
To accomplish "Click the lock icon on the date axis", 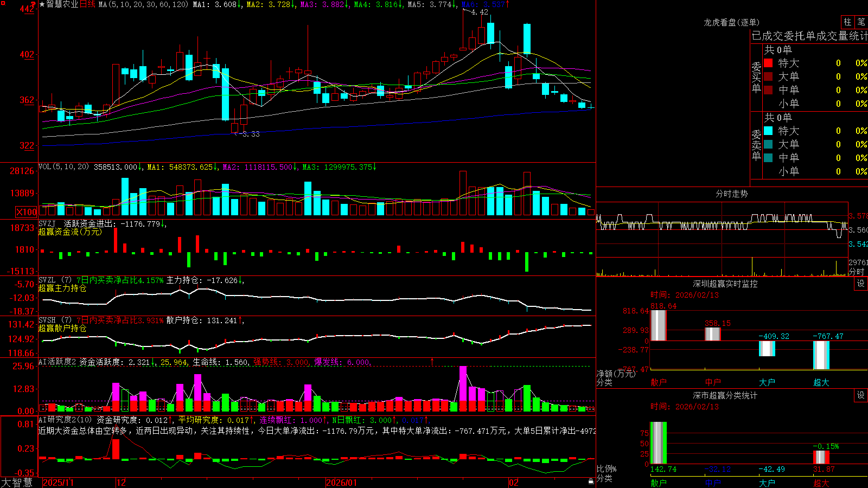I will point(591,481).
